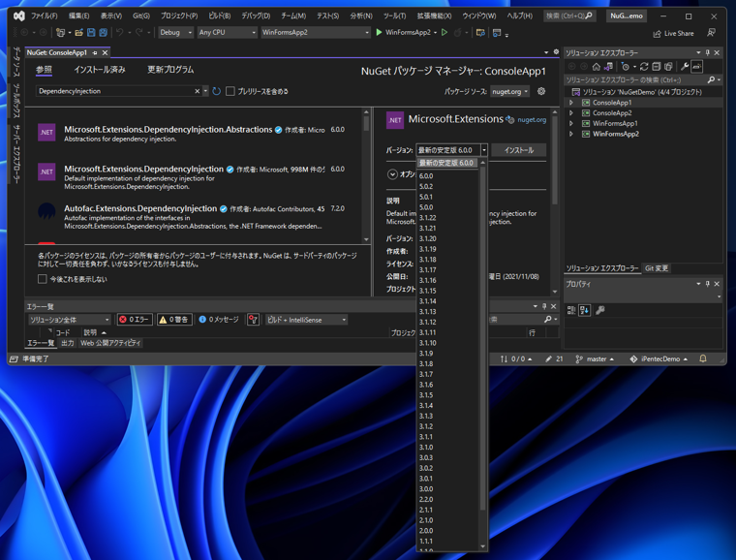Open the Debug configuration dropdown
The width and height of the screenshot is (736, 560).
176,32
